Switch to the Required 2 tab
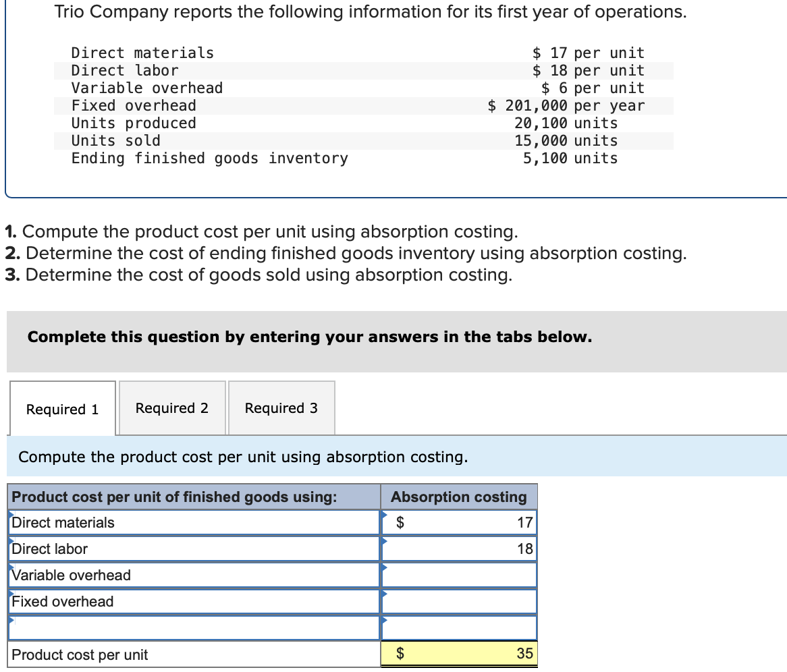787x672 pixels. [171, 408]
